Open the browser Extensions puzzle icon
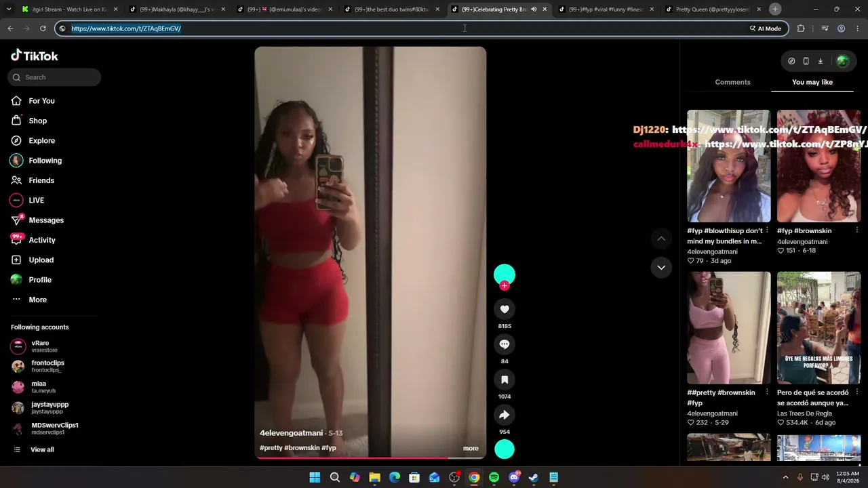This screenshot has width=868, height=488. click(801, 28)
